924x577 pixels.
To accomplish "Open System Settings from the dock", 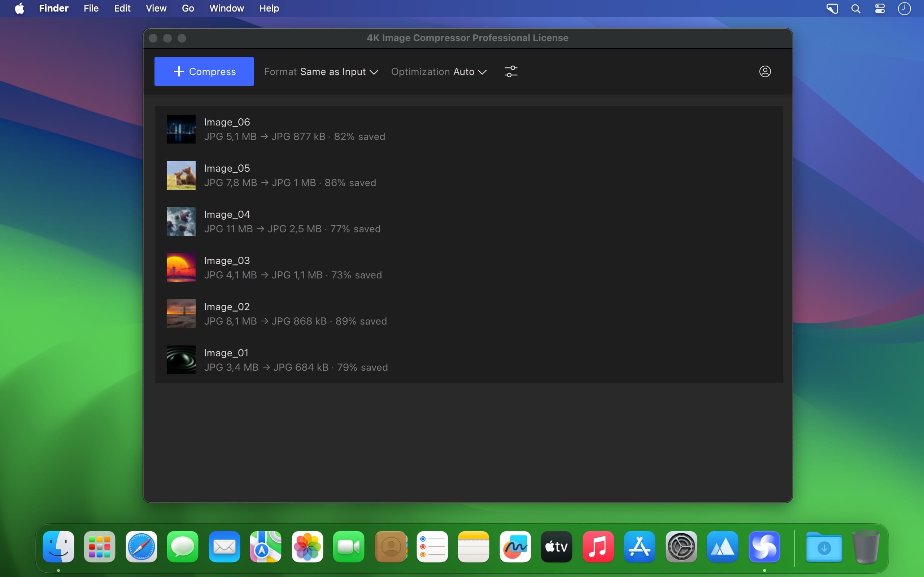I will click(x=681, y=546).
